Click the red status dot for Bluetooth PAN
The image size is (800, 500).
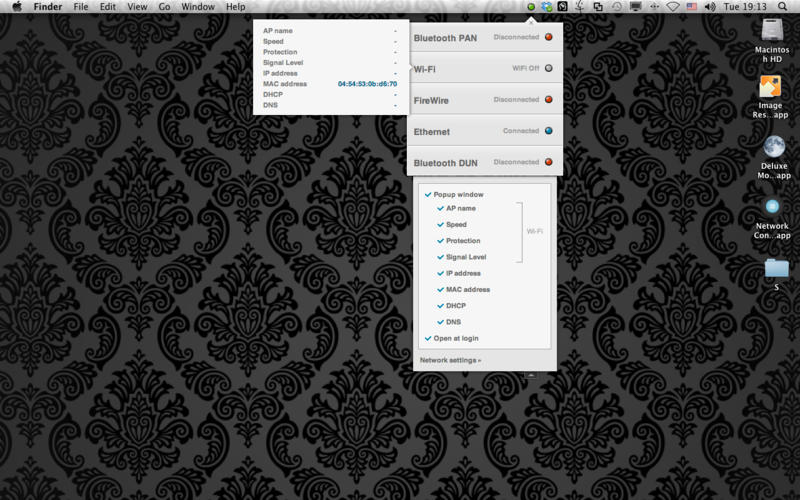click(x=548, y=37)
